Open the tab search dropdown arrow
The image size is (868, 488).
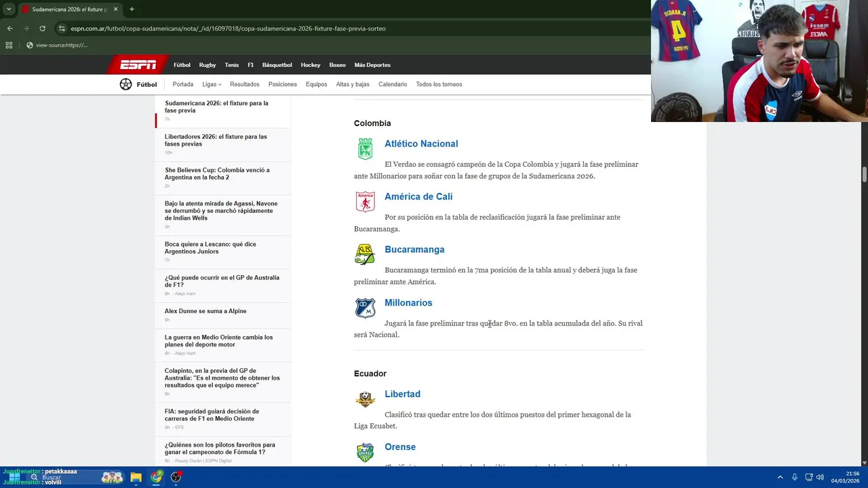(x=9, y=9)
